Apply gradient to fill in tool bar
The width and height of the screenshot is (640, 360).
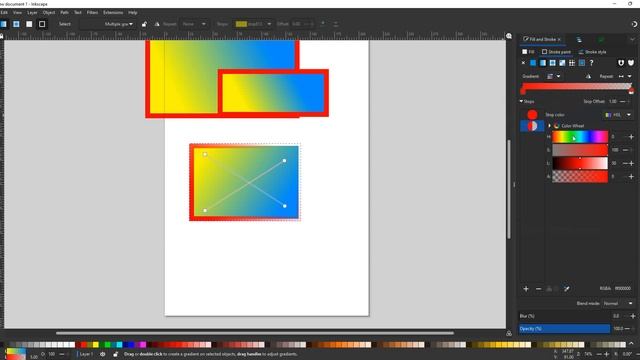[x=29, y=24]
